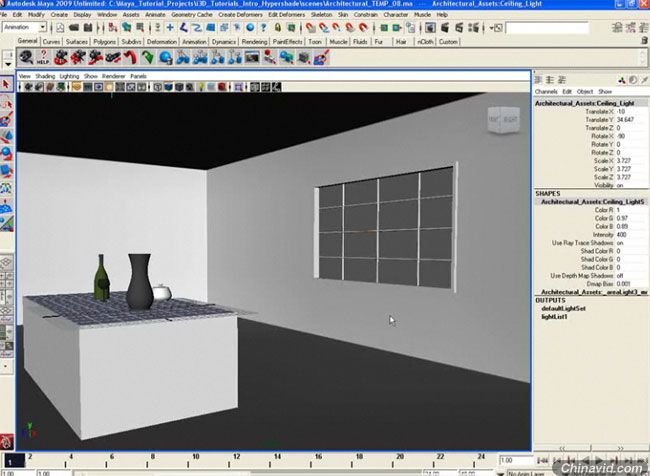This screenshot has width=650, height=476.
Task: Open the viewport Lighting menu
Action: click(x=69, y=76)
